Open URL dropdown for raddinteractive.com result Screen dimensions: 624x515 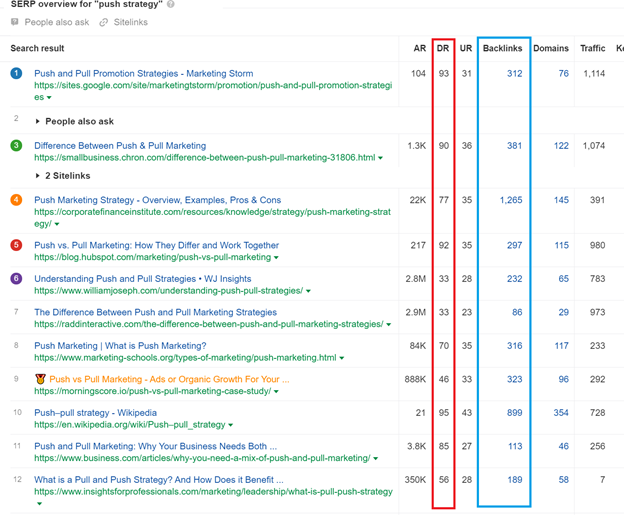(x=389, y=324)
